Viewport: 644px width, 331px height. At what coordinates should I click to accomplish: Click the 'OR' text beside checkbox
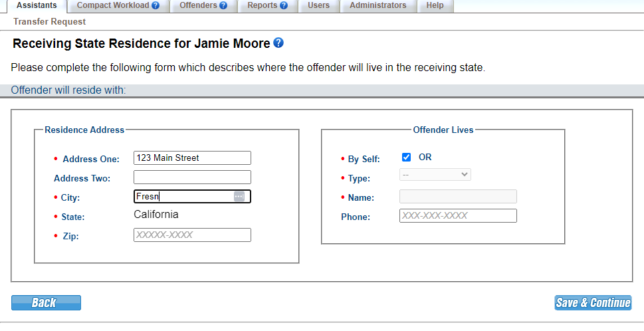(425, 158)
